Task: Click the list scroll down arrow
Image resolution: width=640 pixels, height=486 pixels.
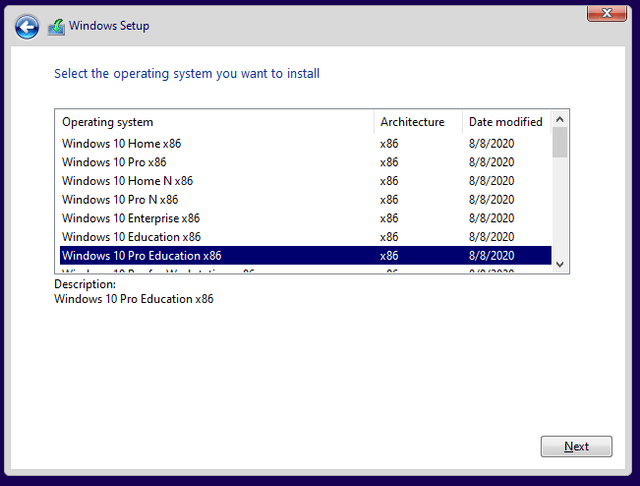Action: [x=560, y=264]
